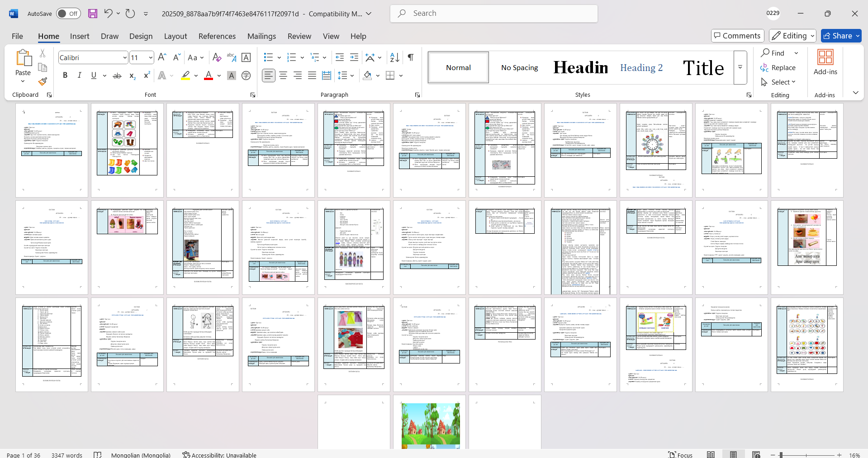Decrease font size with smaller A icon
Image resolution: width=868 pixels, height=458 pixels.
177,57
